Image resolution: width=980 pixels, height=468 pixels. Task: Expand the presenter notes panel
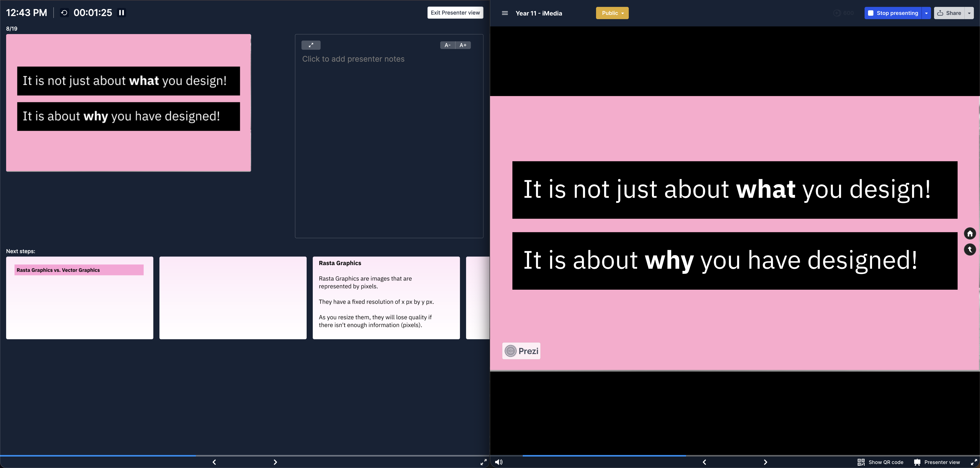311,45
